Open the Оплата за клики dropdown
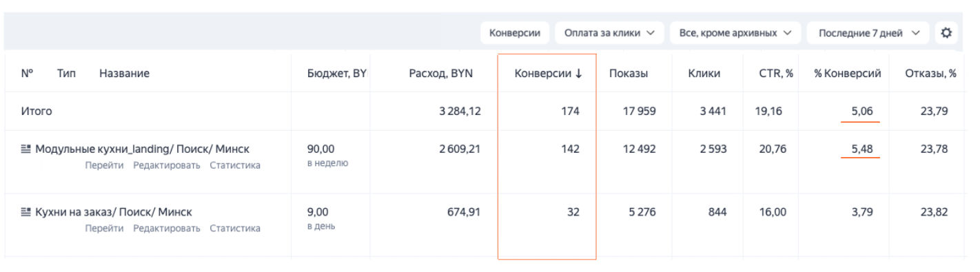Image resolution: width=980 pixels, height=272 pixels. pyautogui.click(x=609, y=32)
